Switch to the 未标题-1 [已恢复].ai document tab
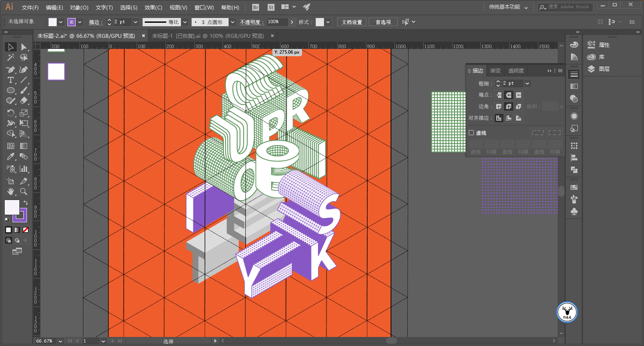644x346 pixels. [x=208, y=36]
